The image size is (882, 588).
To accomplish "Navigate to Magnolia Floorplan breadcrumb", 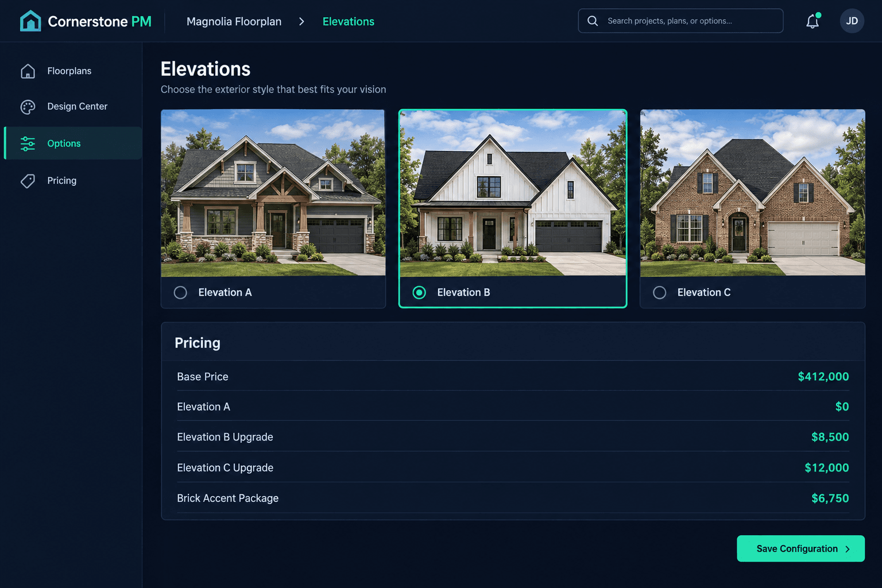I will click(x=234, y=22).
